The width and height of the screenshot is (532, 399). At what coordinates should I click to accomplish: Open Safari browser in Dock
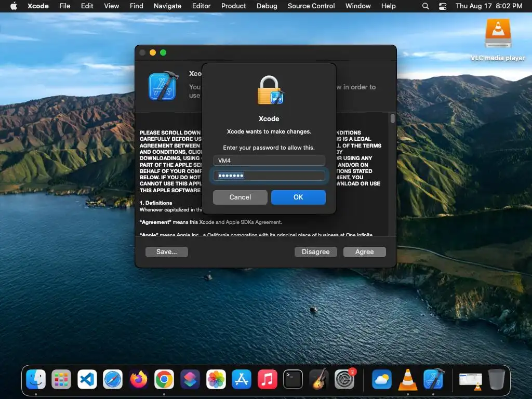(113, 379)
